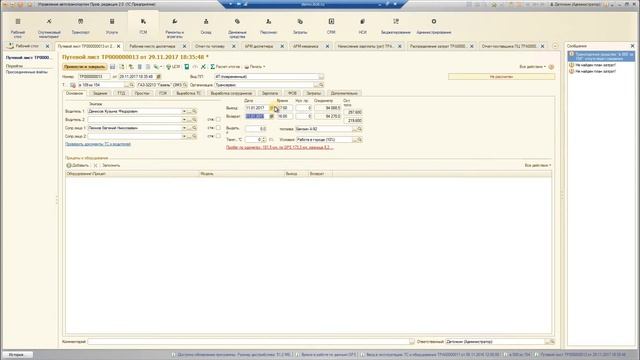Close the Сообщения panel
This screenshot has height=360, width=640.
pos(632,46)
